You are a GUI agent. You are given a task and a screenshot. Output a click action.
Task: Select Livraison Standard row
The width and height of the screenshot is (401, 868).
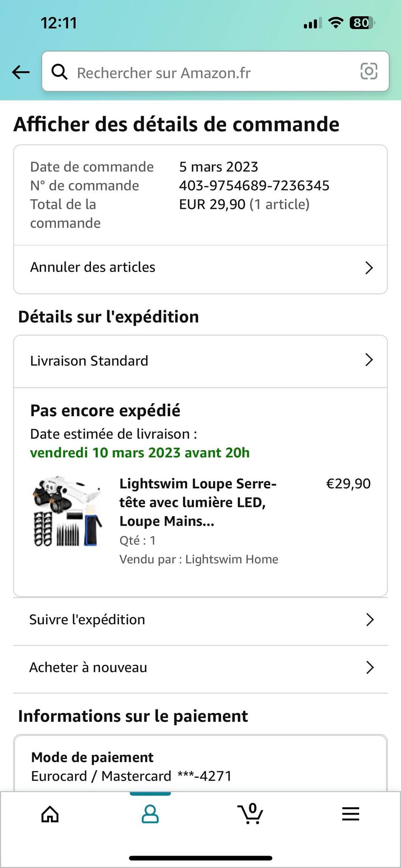89,361
